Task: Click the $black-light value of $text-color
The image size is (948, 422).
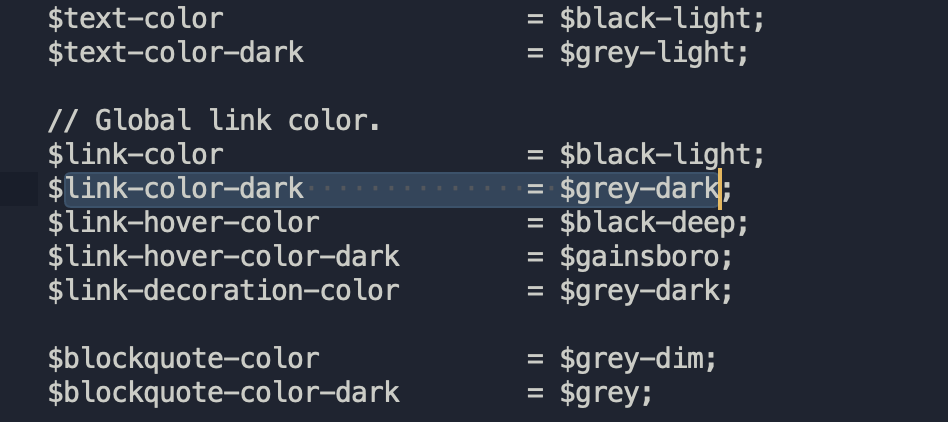Action: tap(655, 18)
